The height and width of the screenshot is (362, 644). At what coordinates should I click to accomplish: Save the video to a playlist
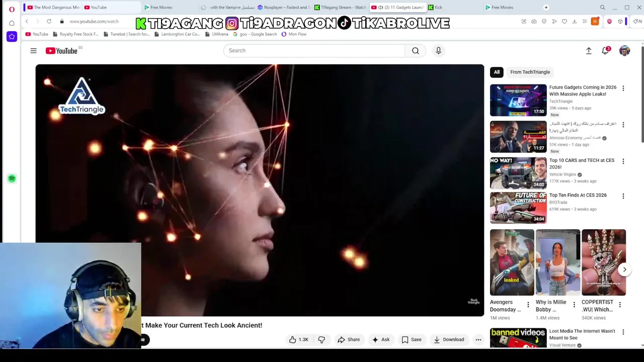[412, 339]
